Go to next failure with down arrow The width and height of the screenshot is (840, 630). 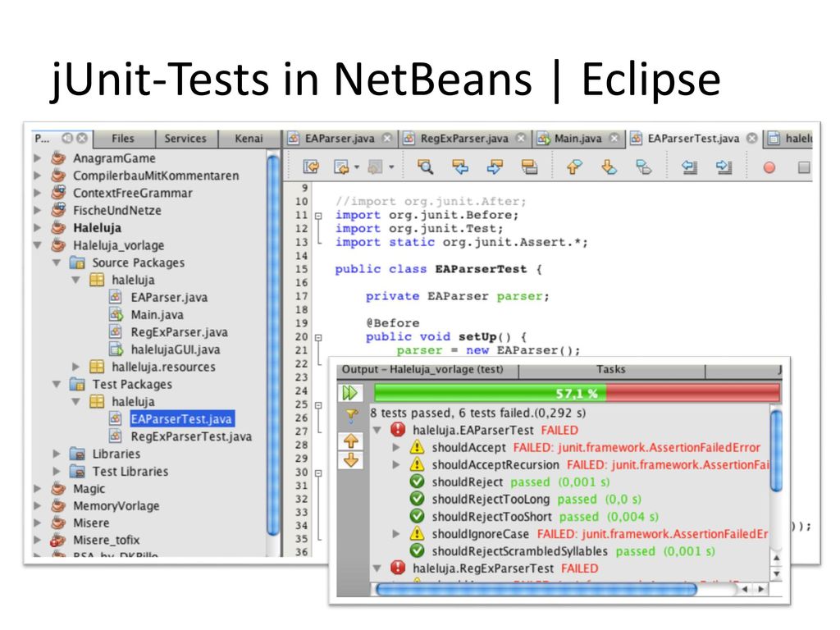[351, 460]
